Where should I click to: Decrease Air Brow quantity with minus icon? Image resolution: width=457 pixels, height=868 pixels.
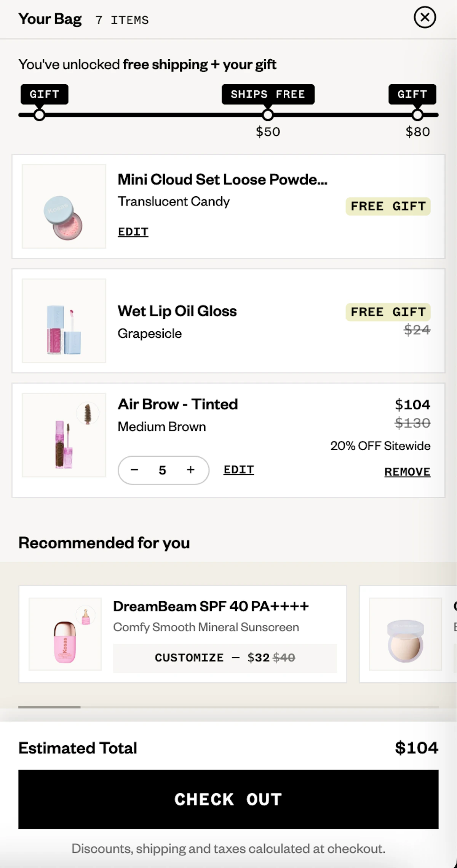coord(134,470)
